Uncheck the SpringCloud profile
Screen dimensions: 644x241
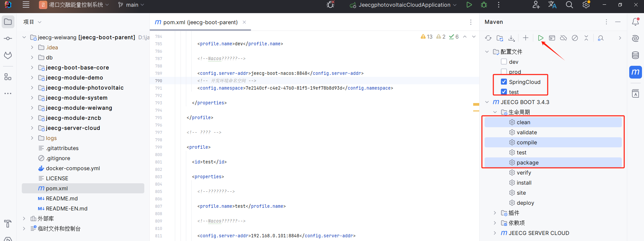point(504,82)
